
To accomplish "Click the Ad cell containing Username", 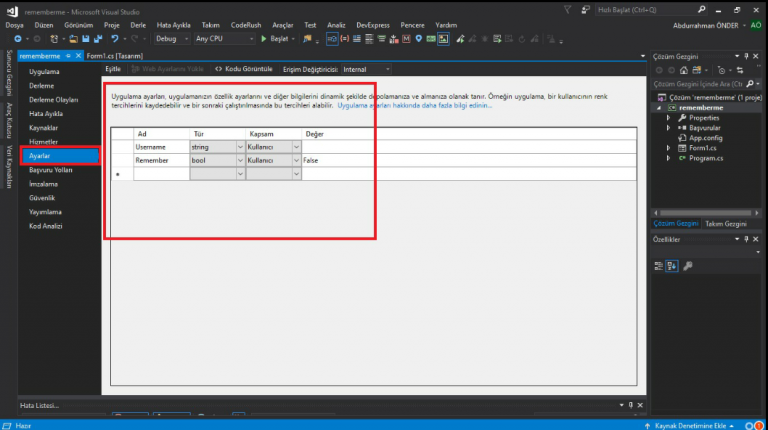I will [x=161, y=147].
